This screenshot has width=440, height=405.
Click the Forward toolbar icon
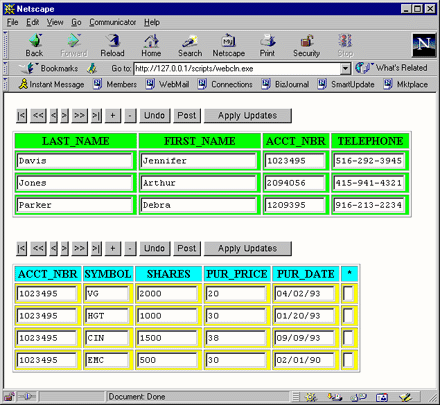point(74,45)
